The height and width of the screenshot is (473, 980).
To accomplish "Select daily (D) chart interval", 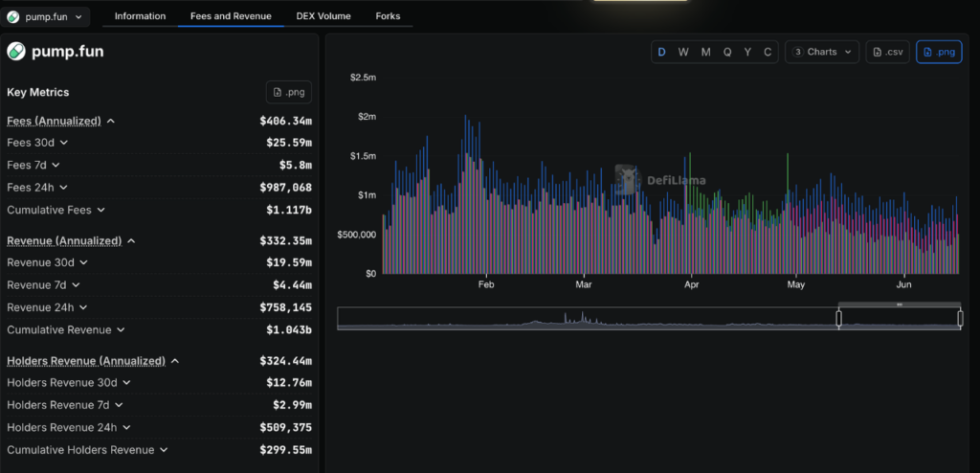I will click(x=662, y=52).
